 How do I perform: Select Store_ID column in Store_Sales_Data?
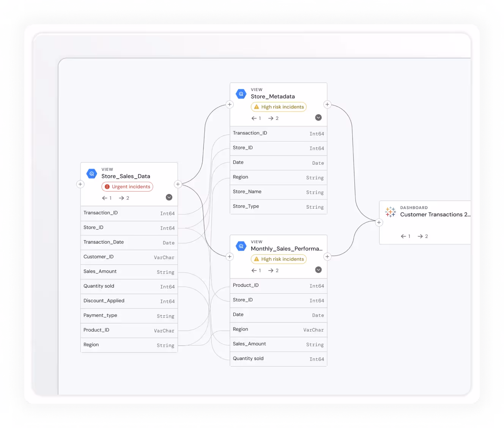coord(129,228)
